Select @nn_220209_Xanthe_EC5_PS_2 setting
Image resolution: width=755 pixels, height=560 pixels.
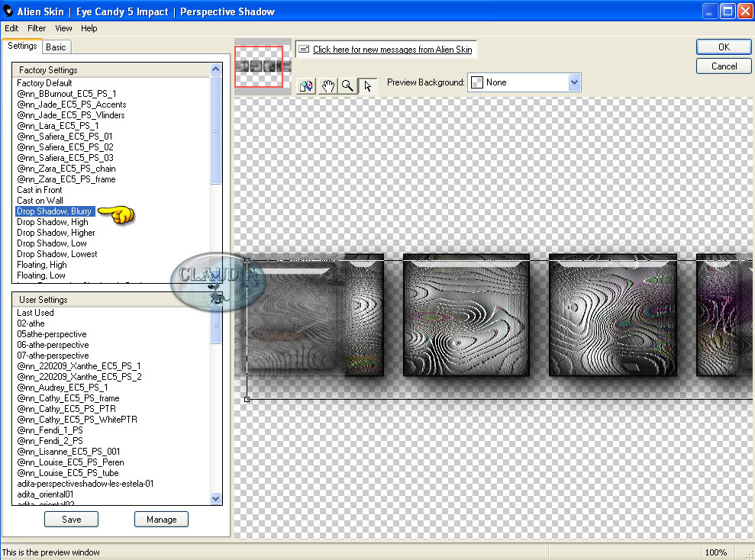pos(79,377)
